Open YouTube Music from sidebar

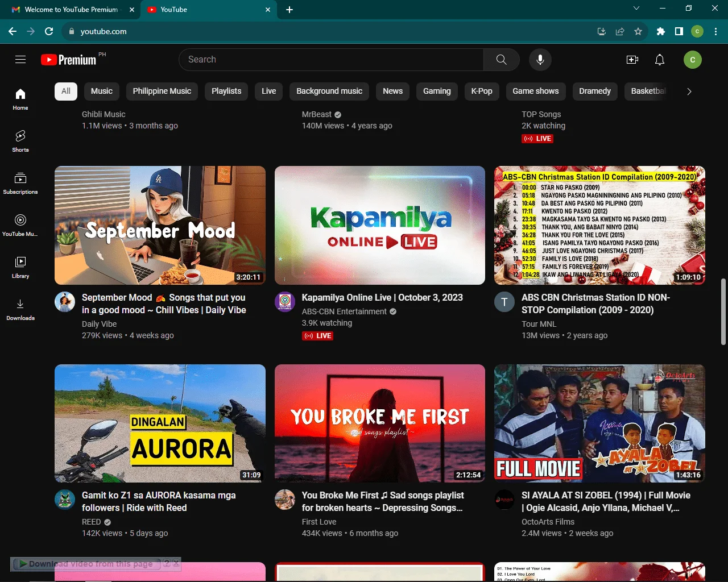20,225
